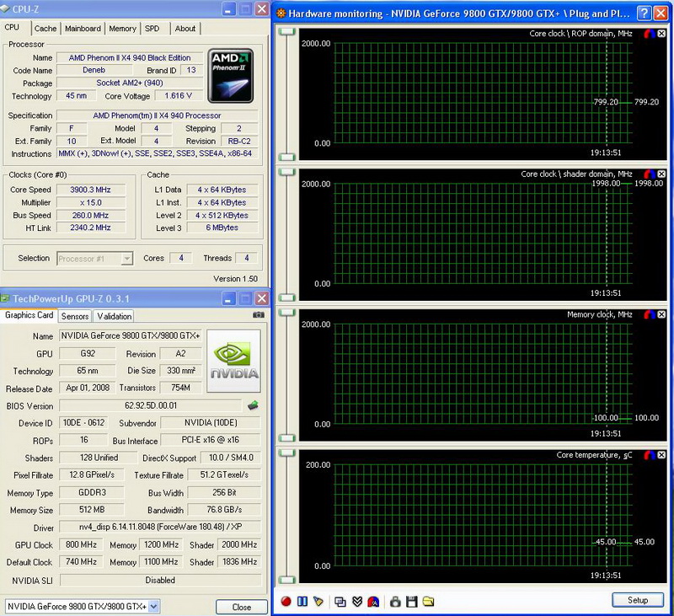
Task: Open the Processor #1 selection dropdown
Action: [94, 259]
